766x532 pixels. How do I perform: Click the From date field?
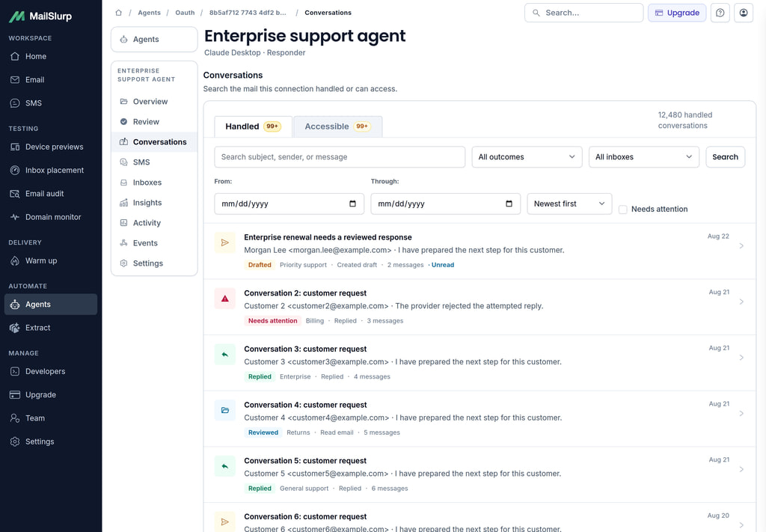point(289,204)
